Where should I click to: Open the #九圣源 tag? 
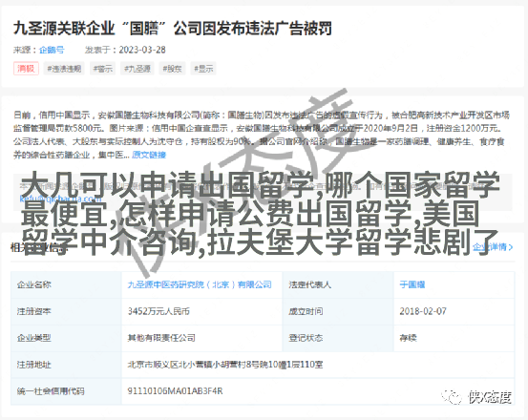point(137,69)
